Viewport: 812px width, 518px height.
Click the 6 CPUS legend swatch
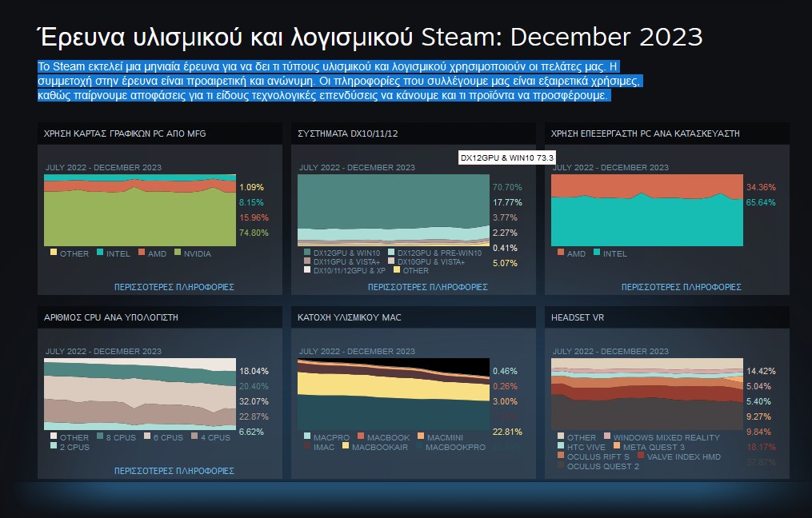(147, 436)
